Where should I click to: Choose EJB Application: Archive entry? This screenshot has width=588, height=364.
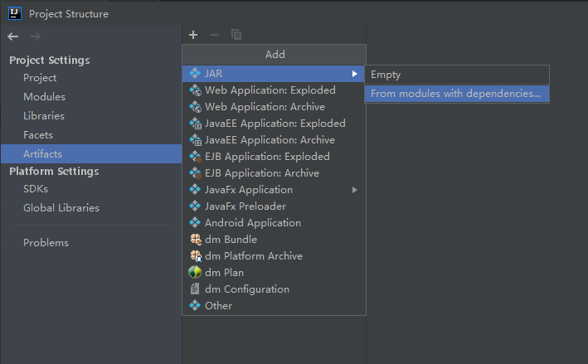(274, 172)
